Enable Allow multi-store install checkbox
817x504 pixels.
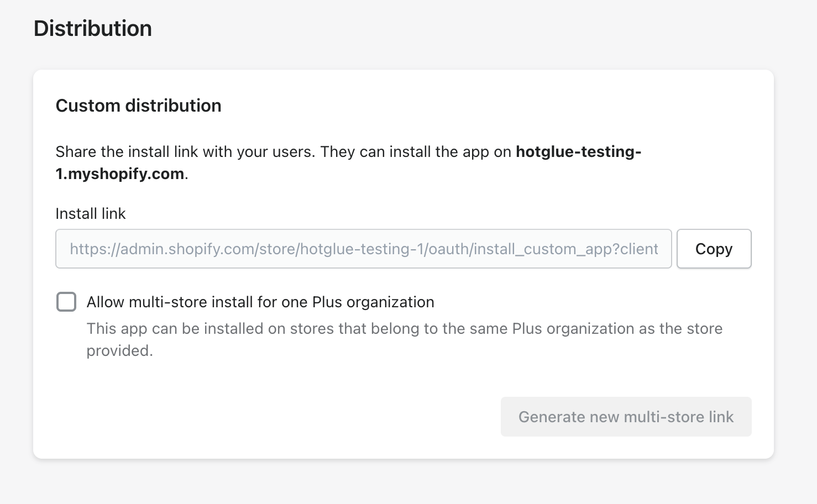[x=66, y=302]
